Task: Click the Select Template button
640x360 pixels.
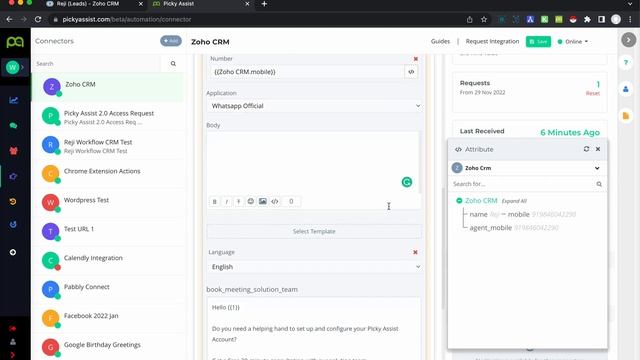Action: 314,231
